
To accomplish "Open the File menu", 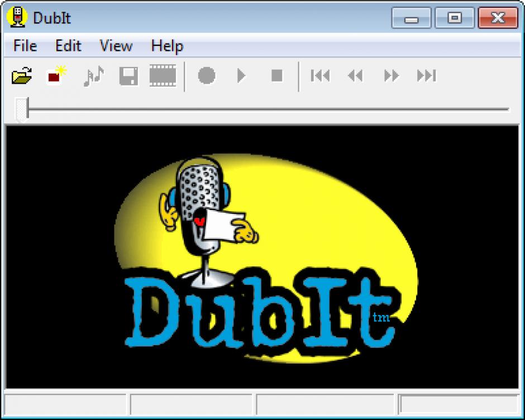I will pos(25,46).
